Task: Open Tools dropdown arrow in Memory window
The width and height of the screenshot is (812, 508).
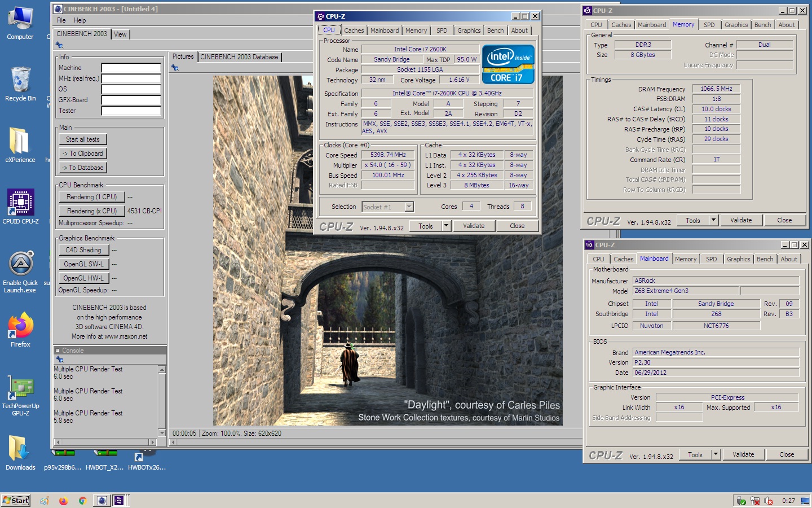Action: click(713, 220)
